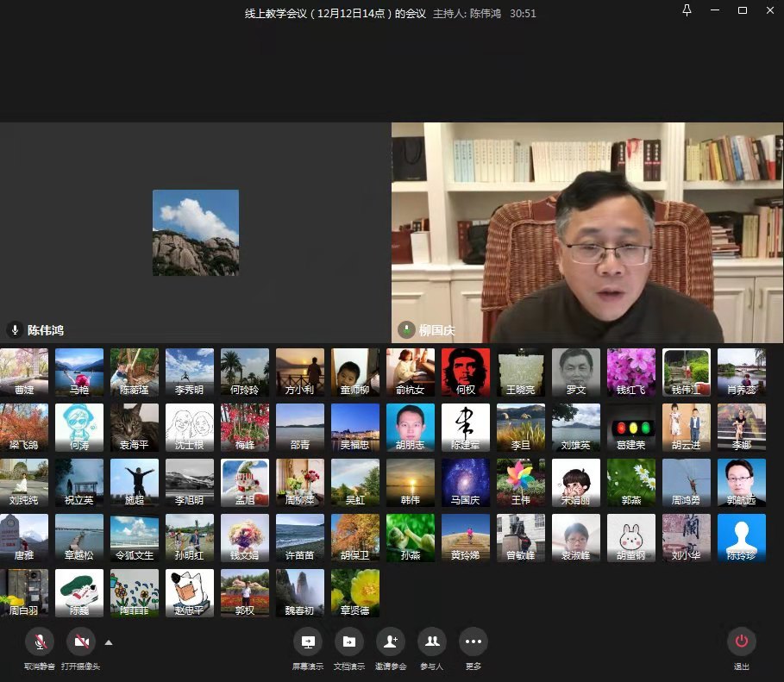
Task: Maximize the meeting window
Action: pos(743,10)
